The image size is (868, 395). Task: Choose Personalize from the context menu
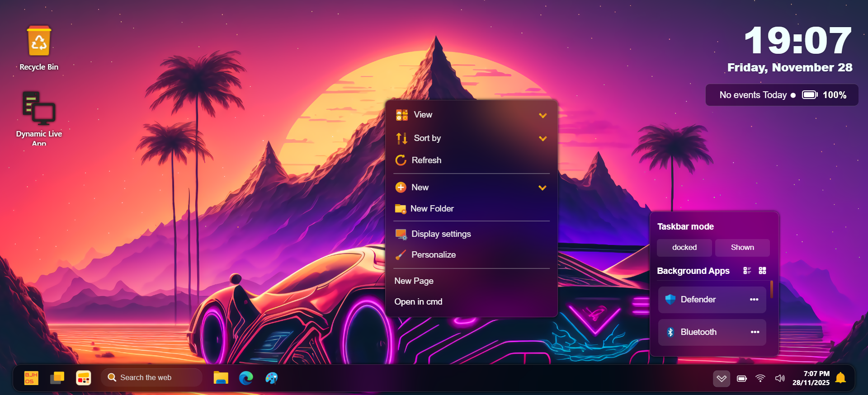(472, 255)
